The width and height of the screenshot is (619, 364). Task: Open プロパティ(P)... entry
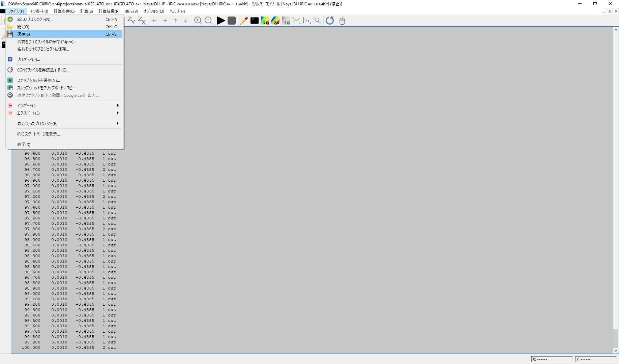coord(64,59)
